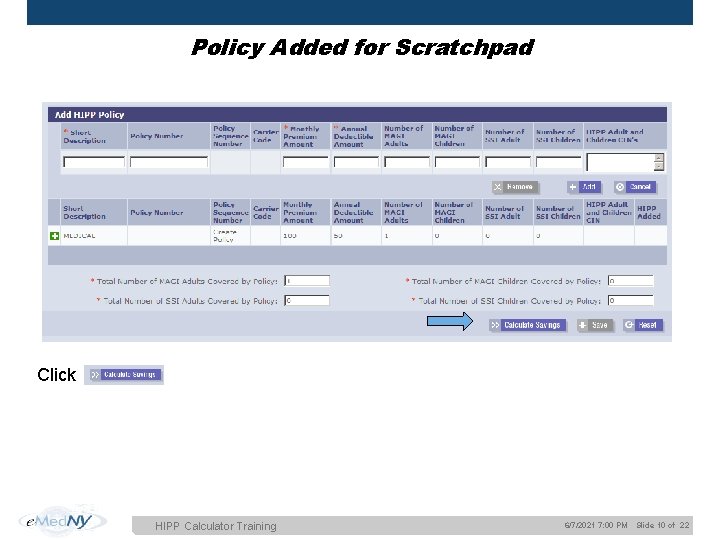Click the Add HIPP Policy panel title

click(x=90, y=115)
